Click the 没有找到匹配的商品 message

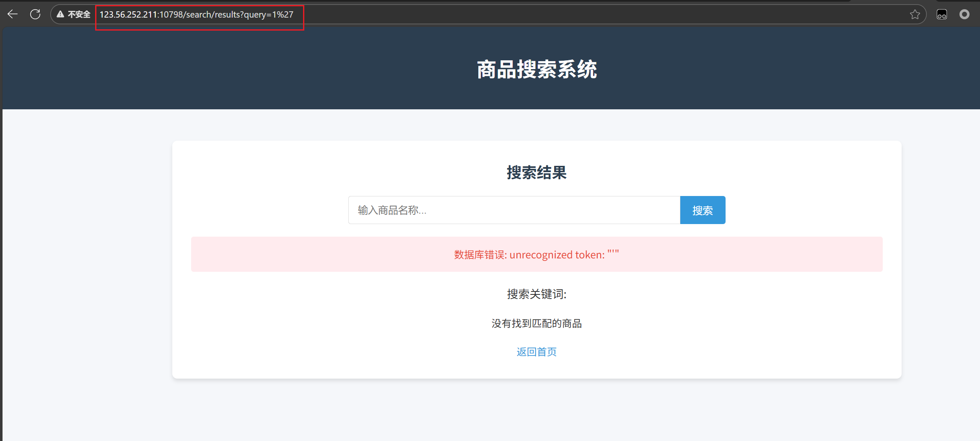tap(537, 323)
